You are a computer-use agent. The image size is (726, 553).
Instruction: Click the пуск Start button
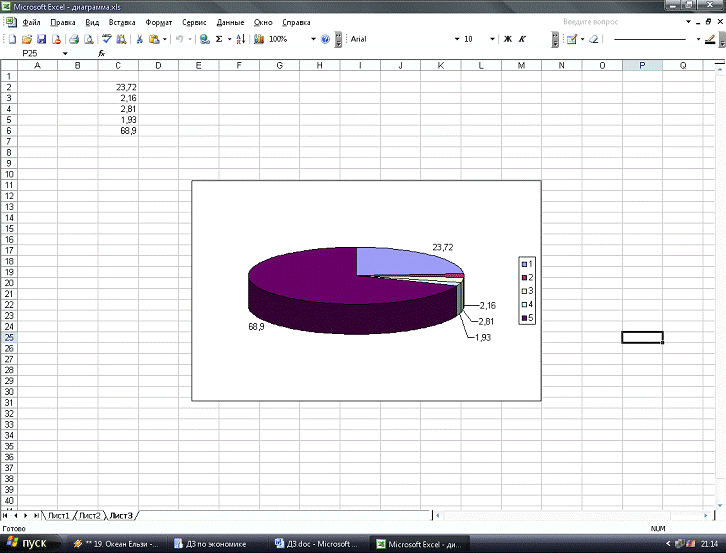pos(28,544)
